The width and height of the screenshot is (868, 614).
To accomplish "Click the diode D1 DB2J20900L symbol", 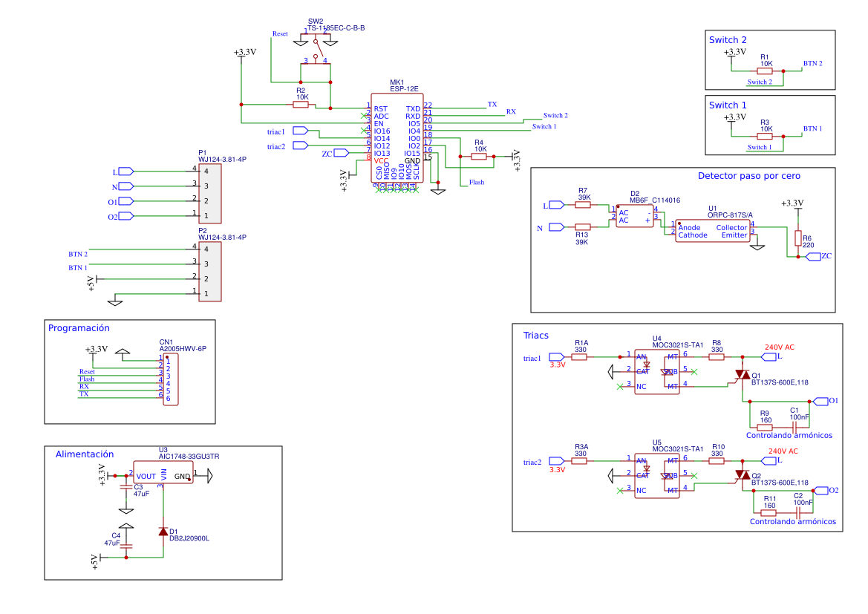I will tap(165, 533).
